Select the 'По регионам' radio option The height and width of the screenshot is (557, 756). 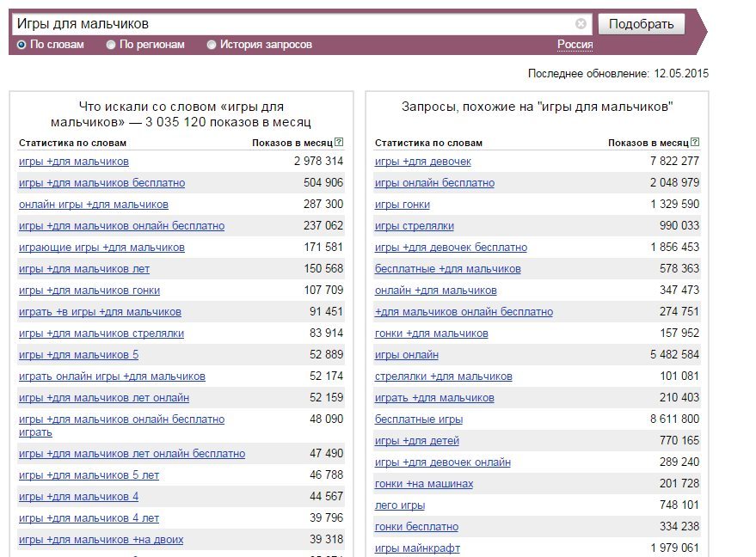(x=145, y=45)
